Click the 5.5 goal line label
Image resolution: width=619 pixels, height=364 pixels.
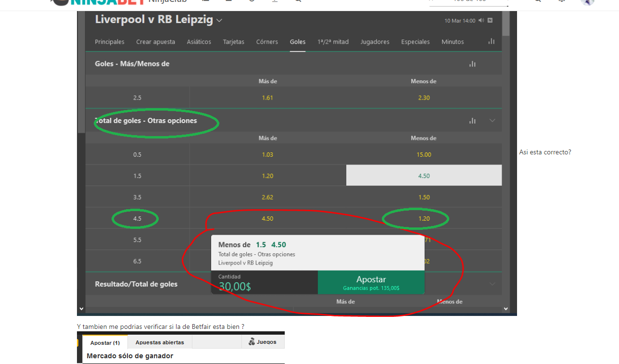coord(138,239)
